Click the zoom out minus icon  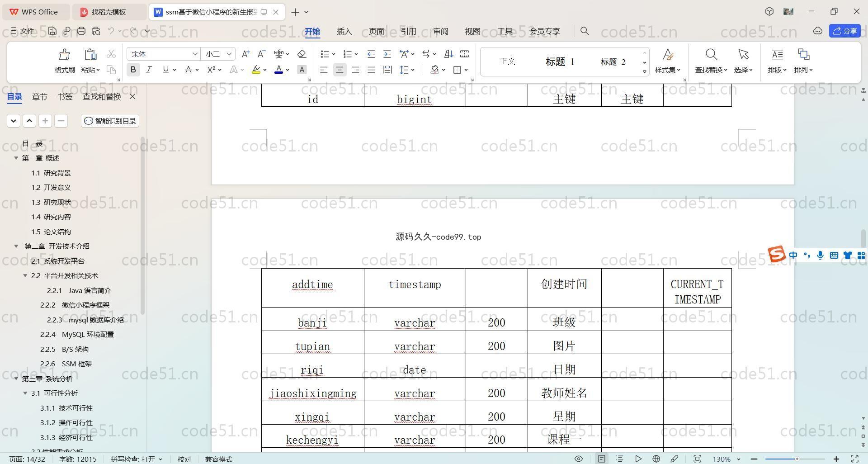754,459
